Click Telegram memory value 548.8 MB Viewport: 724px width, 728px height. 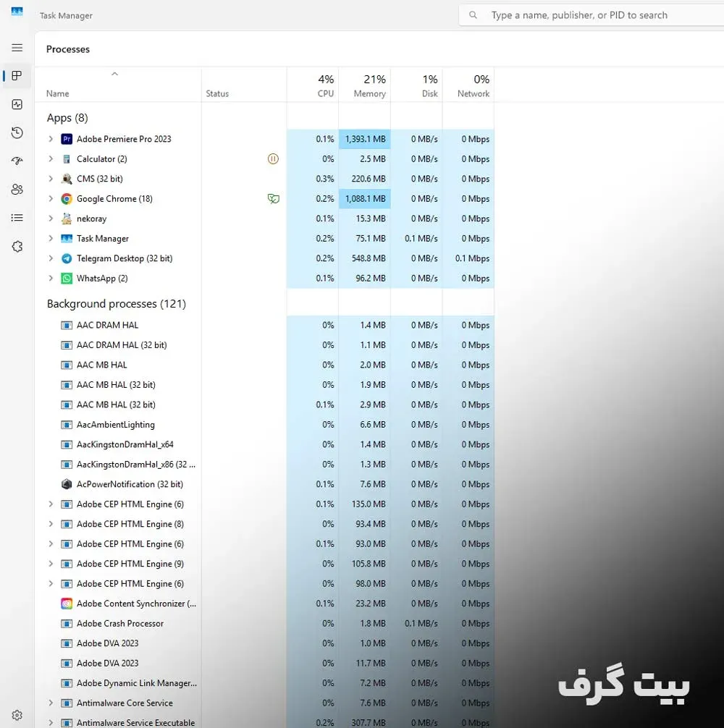coord(369,258)
